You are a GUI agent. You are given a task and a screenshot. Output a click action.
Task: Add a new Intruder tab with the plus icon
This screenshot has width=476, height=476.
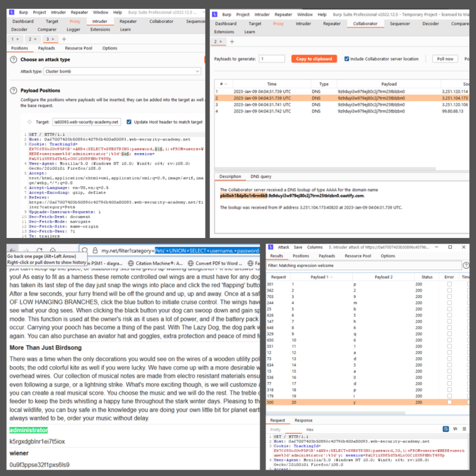coord(64,39)
